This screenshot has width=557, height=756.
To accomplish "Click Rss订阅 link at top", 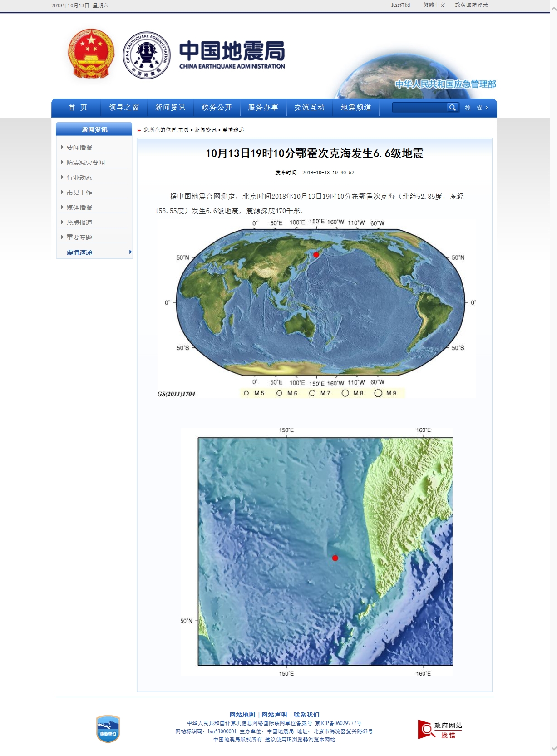I will 400,5.
